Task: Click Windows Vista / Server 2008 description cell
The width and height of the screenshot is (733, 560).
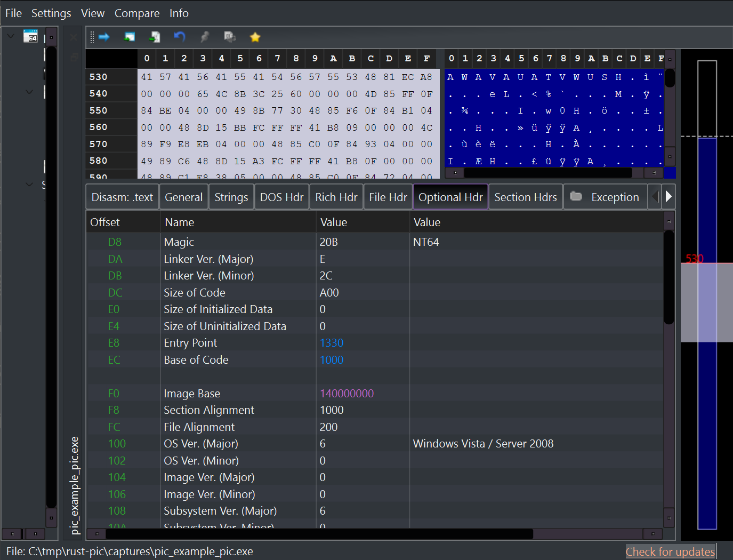Action: tap(483, 444)
